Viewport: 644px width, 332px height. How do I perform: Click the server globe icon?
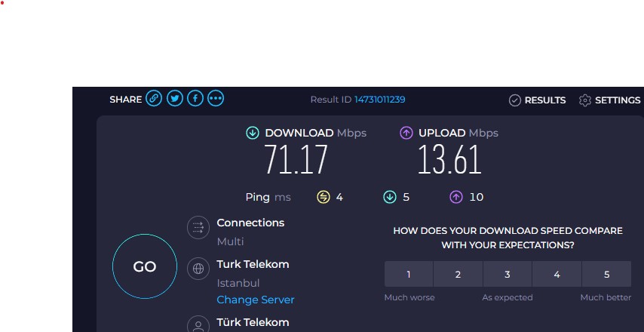coord(198,269)
